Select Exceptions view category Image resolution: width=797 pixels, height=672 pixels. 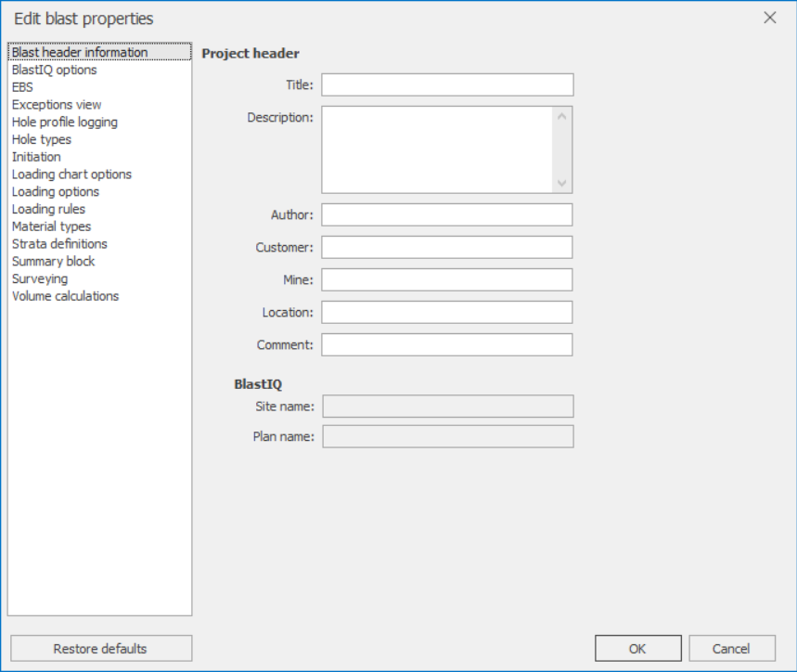pos(57,104)
